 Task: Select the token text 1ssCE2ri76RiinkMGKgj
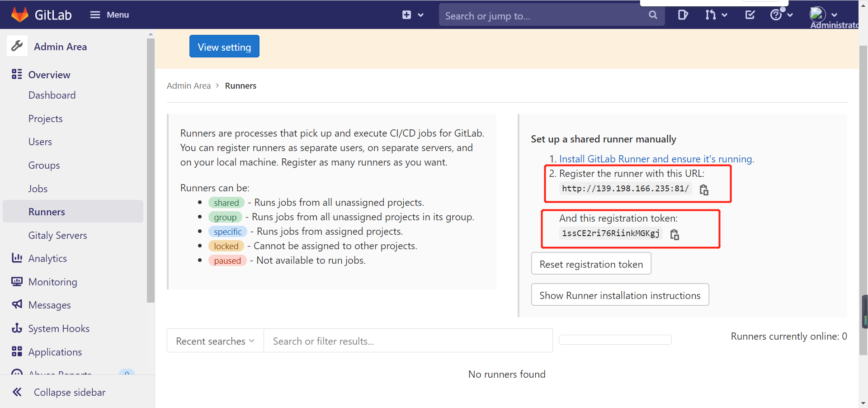(x=611, y=233)
